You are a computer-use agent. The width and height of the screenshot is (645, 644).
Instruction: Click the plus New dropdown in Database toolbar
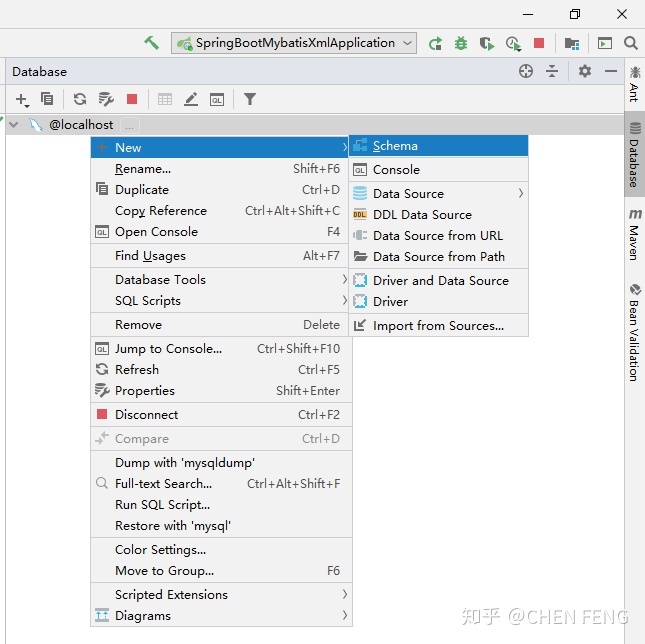pyautogui.click(x=22, y=100)
